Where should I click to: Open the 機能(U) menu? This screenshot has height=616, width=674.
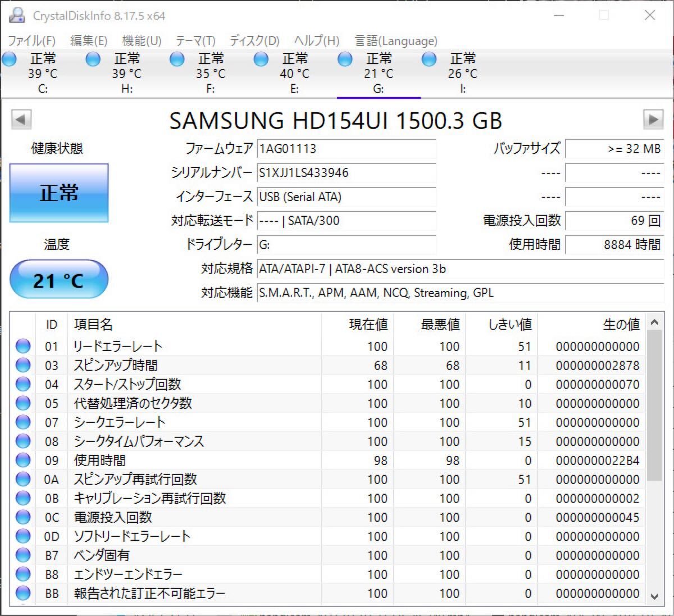coord(142,41)
